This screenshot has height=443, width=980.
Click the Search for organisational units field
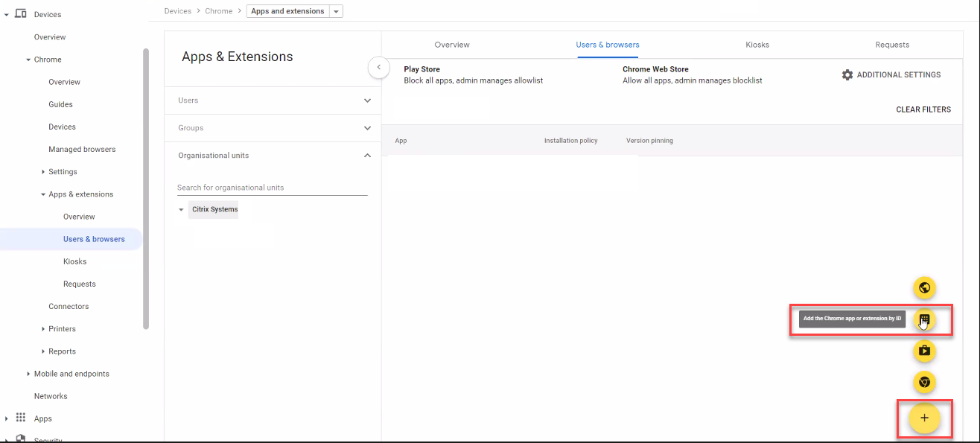[x=272, y=188]
